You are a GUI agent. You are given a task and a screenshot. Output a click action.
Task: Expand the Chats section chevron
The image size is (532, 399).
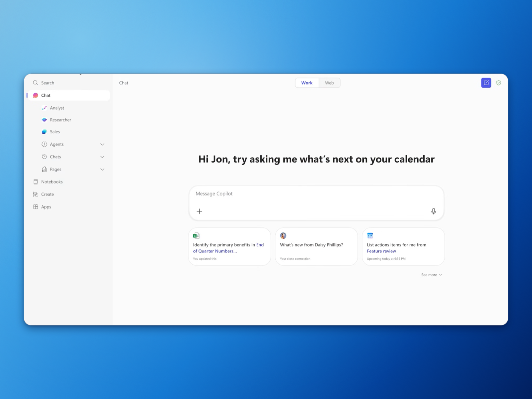pos(102,157)
